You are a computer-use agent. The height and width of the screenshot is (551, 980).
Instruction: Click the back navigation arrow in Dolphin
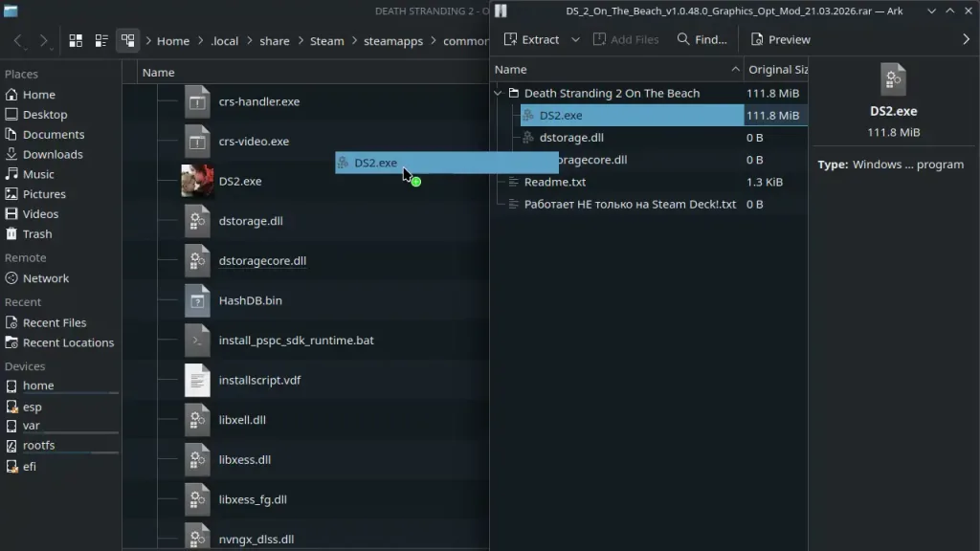(x=16, y=40)
